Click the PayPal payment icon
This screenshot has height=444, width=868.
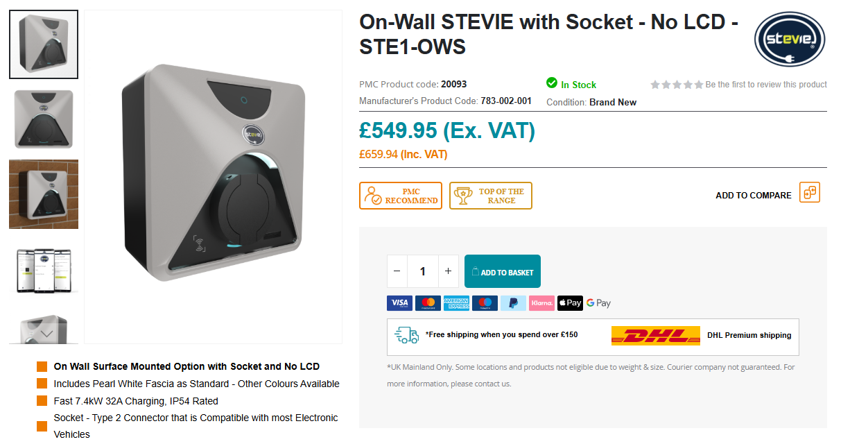[513, 303]
